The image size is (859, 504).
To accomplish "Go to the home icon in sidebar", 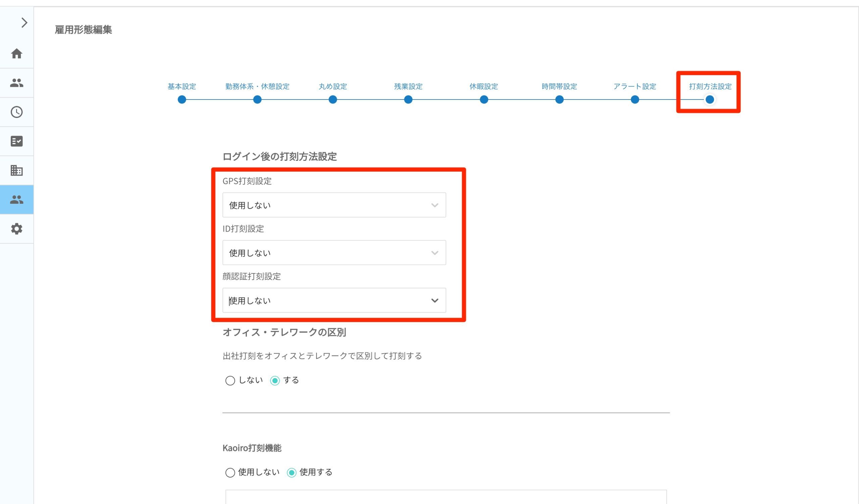I will 17,54.
